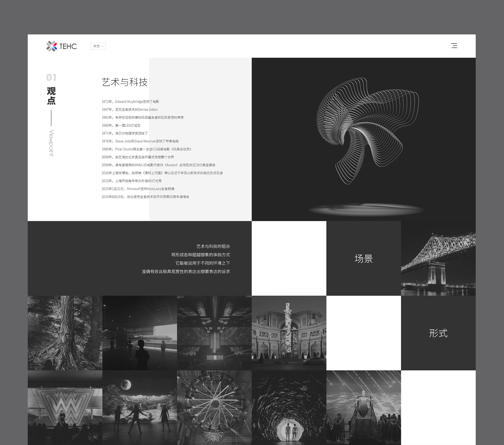Image resolution: width=504 pixels, height=445 pixels.
Task: Open the circular truss light rig photo
Action: 214,407
